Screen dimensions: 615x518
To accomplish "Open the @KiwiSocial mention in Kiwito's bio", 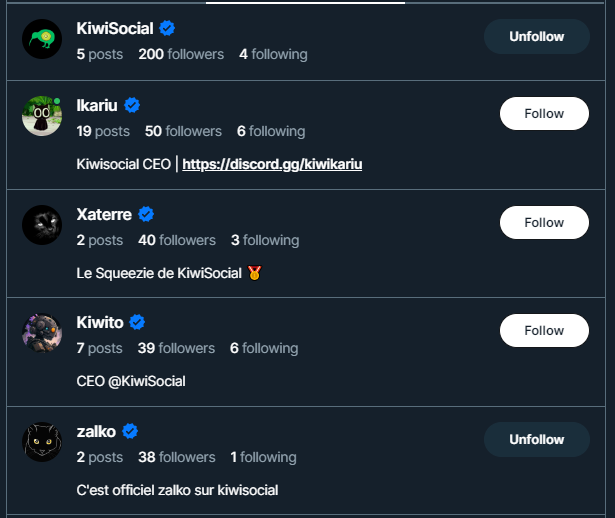I will (147, 381).
